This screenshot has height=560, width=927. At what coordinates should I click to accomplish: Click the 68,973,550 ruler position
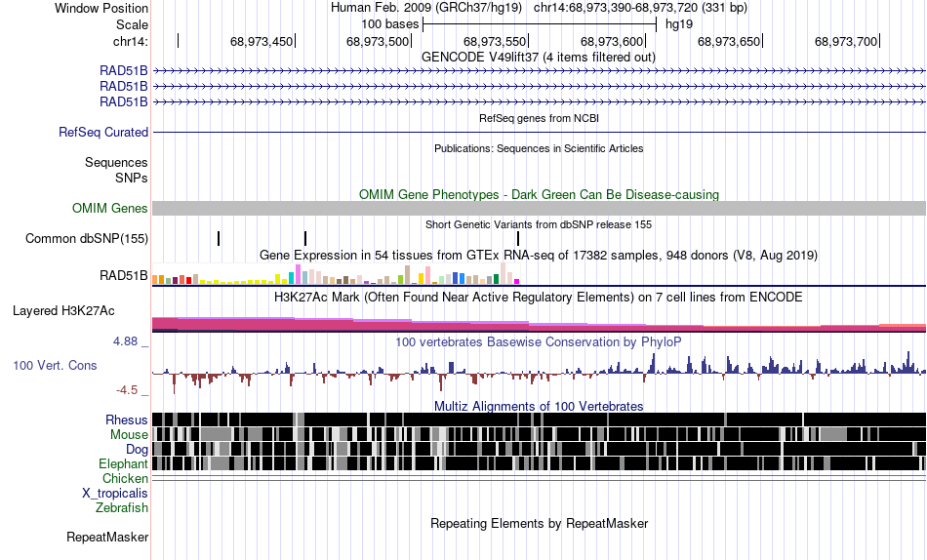495,41
